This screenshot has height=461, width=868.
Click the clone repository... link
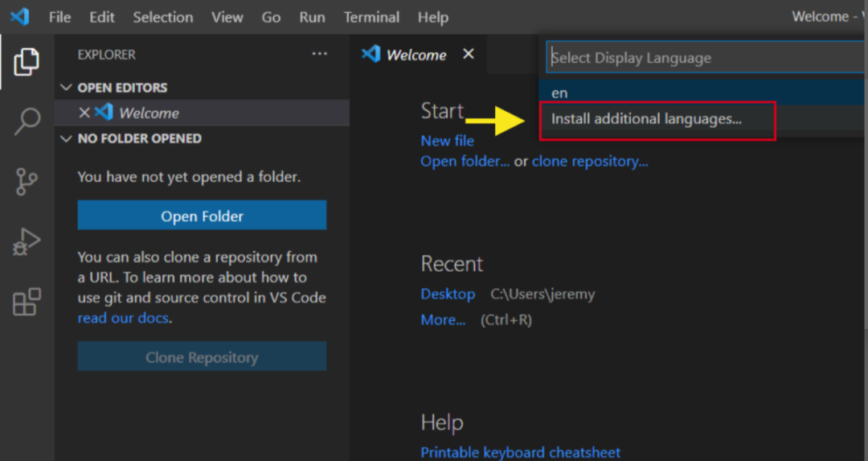(590, 161)
